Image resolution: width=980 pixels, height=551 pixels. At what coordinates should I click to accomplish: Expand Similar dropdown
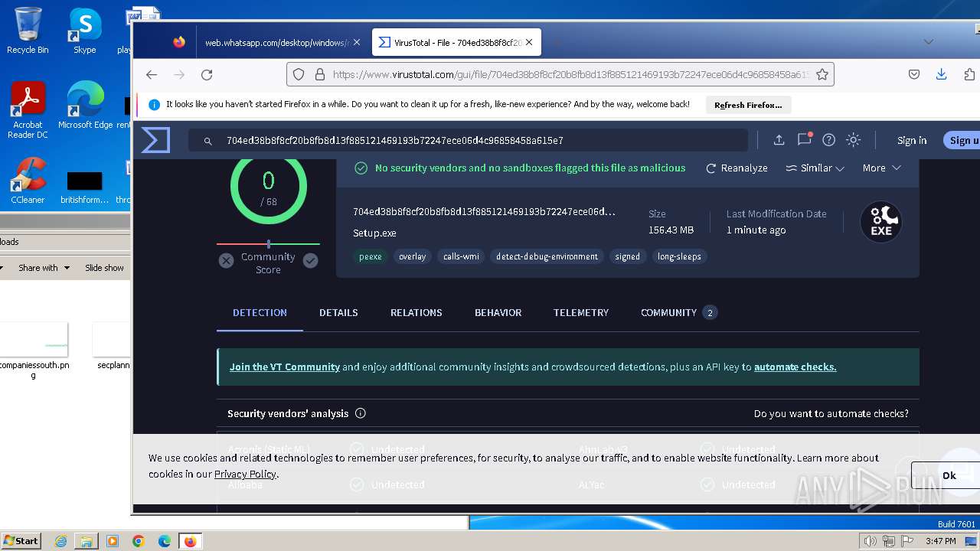point(815,168)
